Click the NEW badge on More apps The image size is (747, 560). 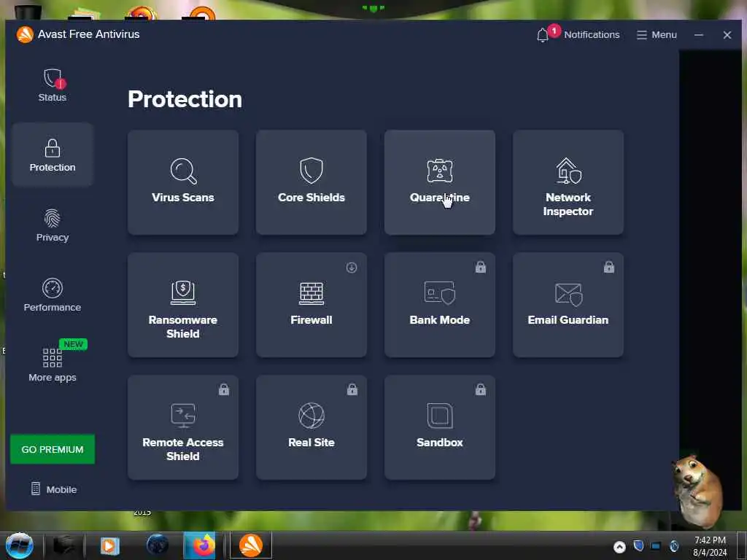(73, 344)
